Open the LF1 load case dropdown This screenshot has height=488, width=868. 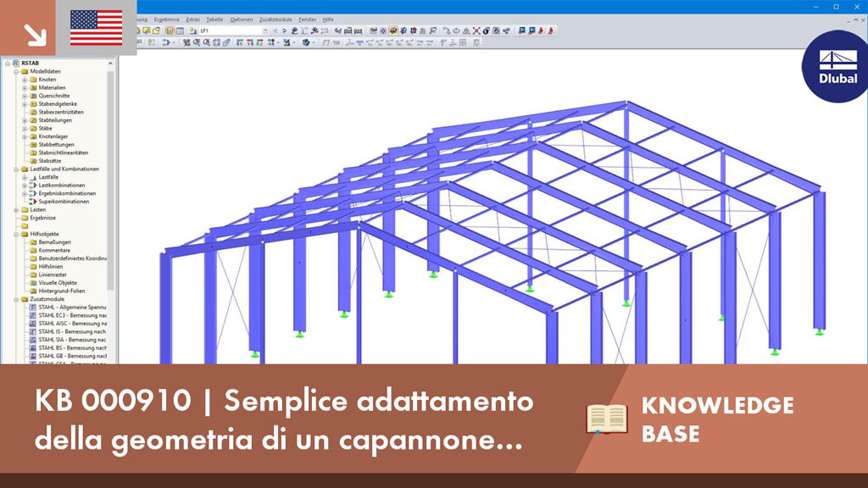coord(265,31)
